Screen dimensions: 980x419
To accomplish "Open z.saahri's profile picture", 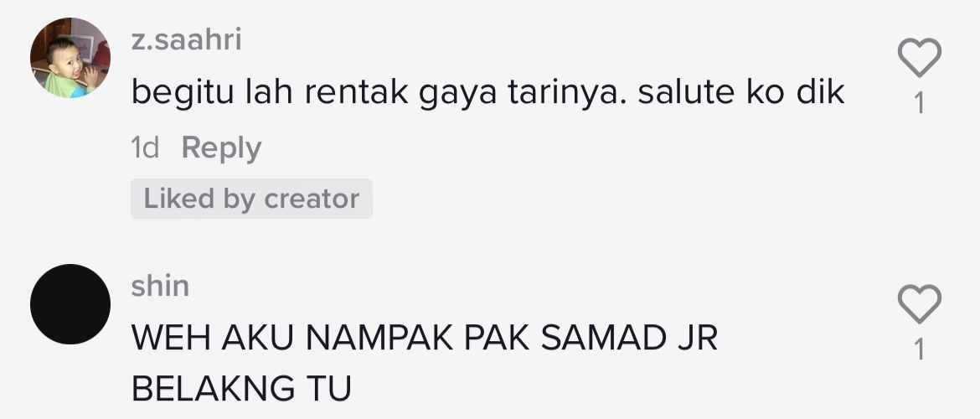I will [70, 58].
